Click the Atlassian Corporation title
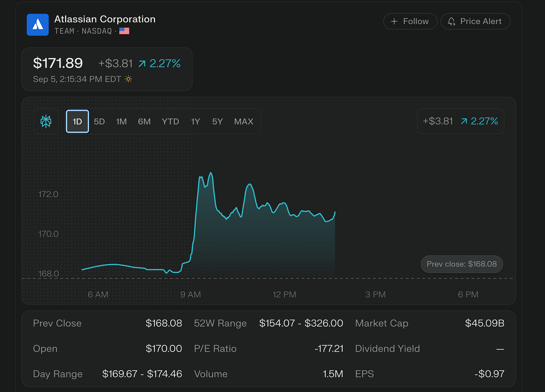Image resolution: width=545 pixels, height=392 pixels. click(105, 19)
